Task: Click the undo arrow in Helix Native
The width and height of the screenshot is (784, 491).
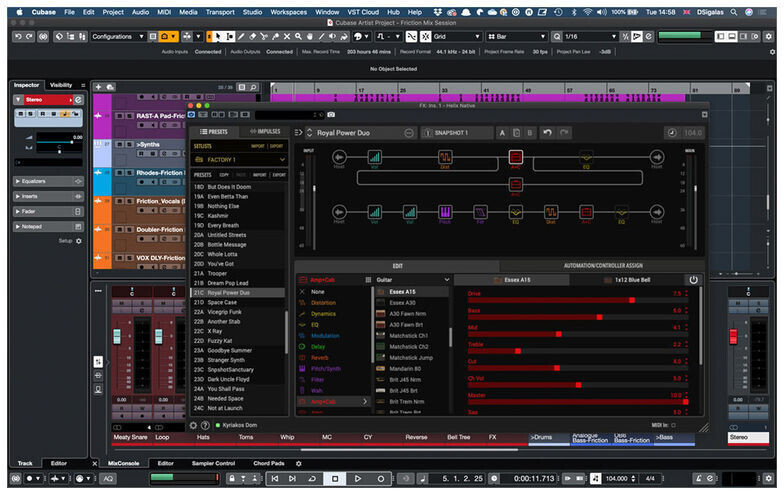Action: [547, 132]
